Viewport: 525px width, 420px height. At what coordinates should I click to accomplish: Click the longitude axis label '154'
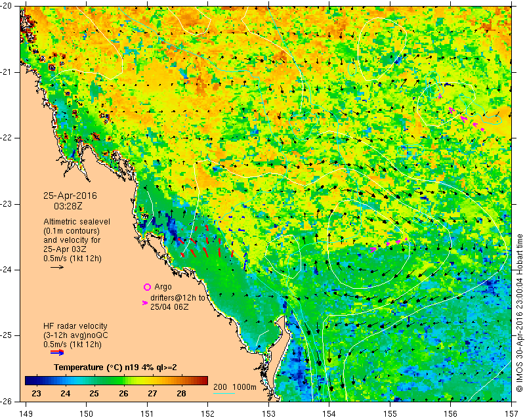(329, 414)
